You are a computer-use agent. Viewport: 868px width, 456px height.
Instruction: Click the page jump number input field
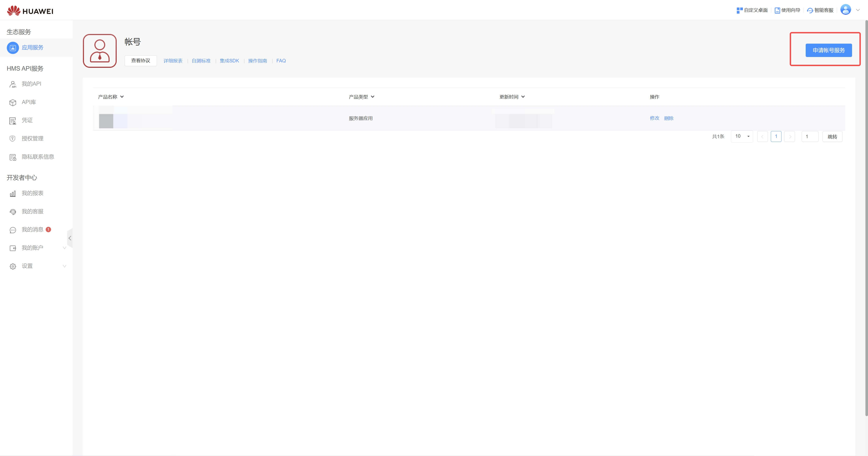[x=810, y=137]
